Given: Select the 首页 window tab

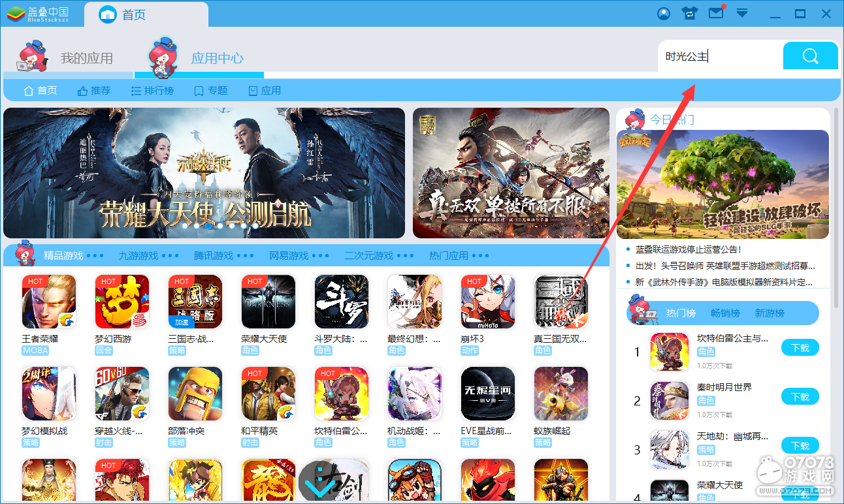Looking at the screenshot, I should click(x=146, y=14).
